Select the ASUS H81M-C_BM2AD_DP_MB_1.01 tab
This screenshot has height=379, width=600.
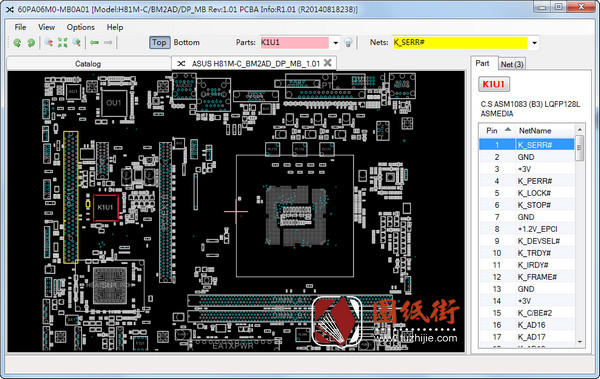(255, 64)
